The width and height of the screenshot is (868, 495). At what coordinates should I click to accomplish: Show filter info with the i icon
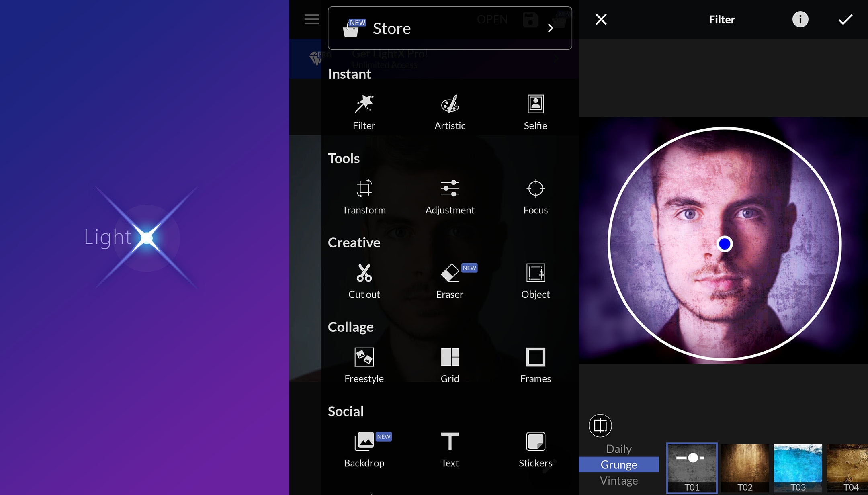(800, 19)
